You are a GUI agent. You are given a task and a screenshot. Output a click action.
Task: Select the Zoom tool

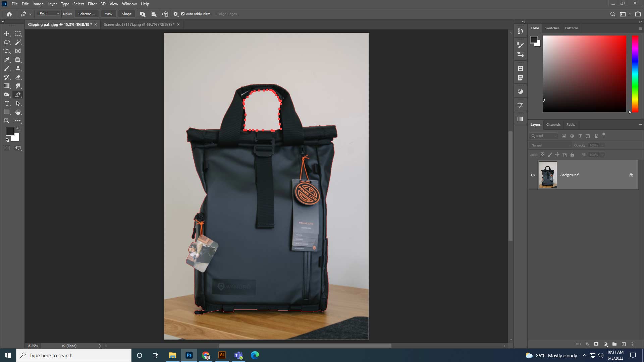(x=7, y=121)
